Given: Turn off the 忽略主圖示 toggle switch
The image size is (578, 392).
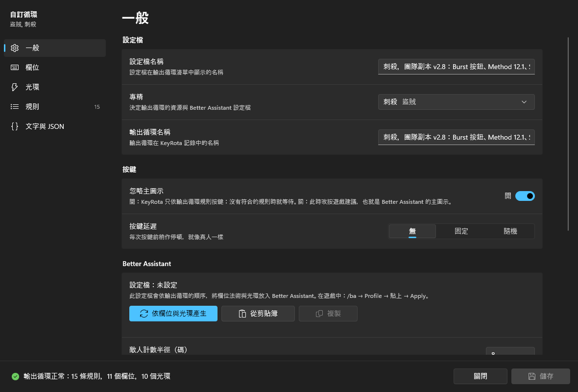Looking at the screenshot, I should coord(525,196).
